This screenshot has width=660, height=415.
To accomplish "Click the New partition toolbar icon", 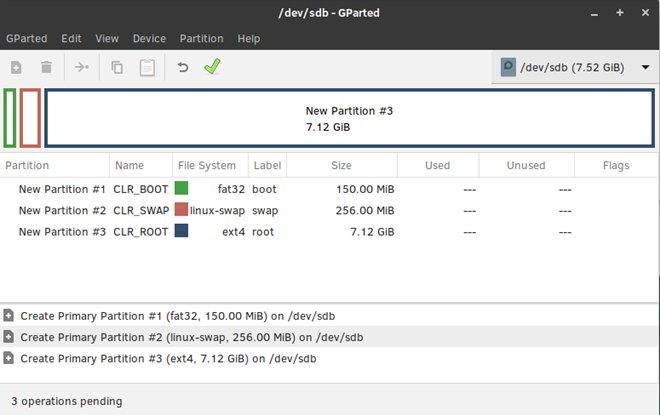I will coord(16,67).
